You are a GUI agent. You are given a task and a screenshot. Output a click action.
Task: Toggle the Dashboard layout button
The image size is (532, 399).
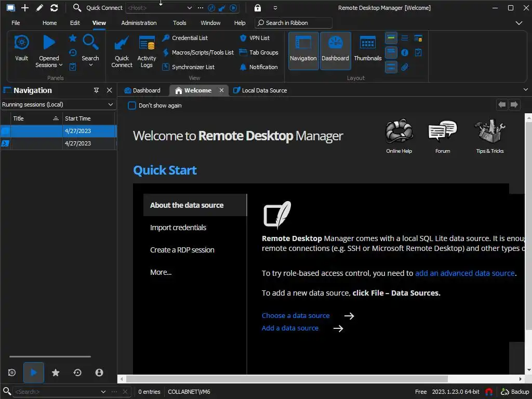[335, 51]
